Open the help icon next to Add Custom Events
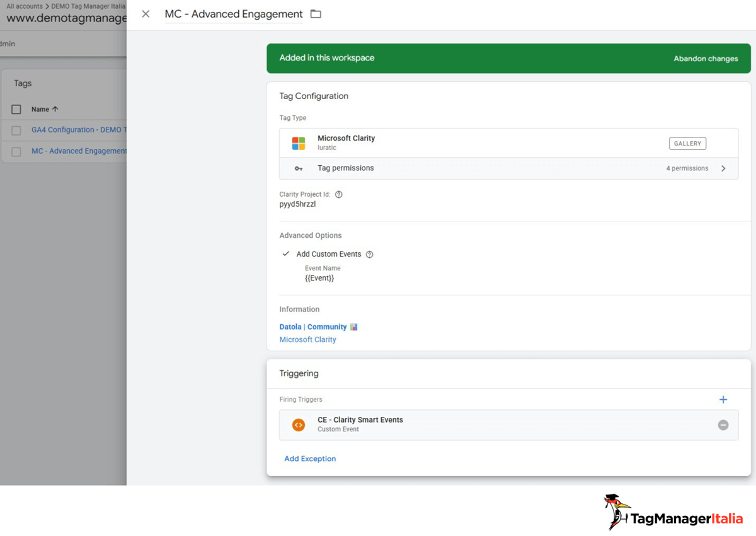The width and height of the screenshot is (756, 536). [370, 254]
